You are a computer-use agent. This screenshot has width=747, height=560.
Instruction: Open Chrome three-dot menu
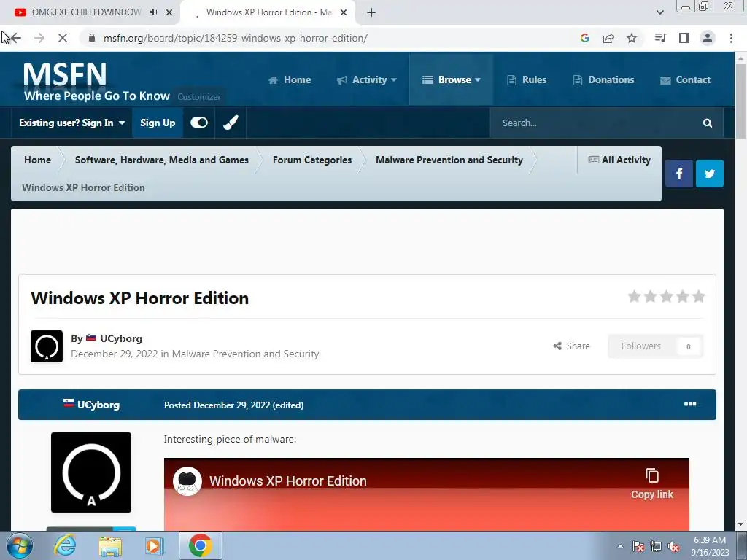tap(731, 38)
